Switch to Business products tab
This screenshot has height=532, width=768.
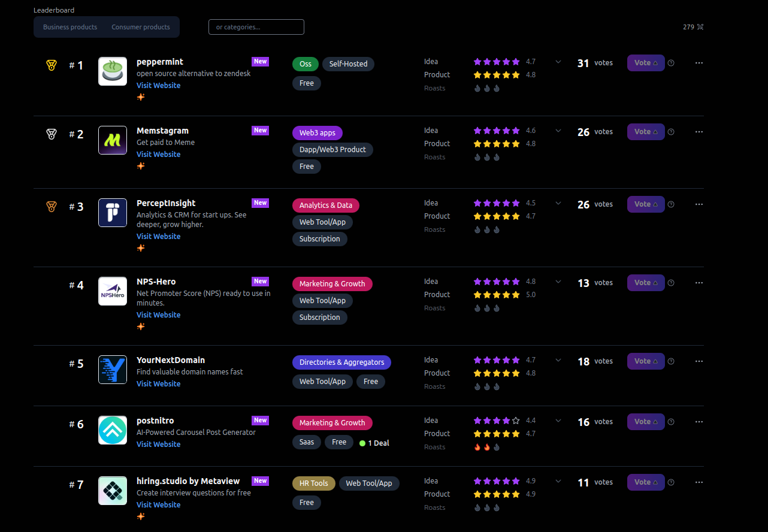point(70,27)
